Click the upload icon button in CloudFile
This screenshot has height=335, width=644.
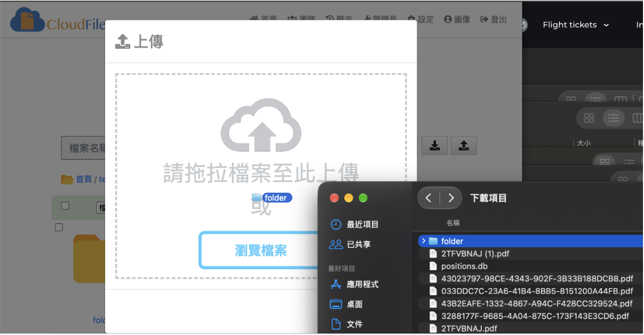click(464, 146)
